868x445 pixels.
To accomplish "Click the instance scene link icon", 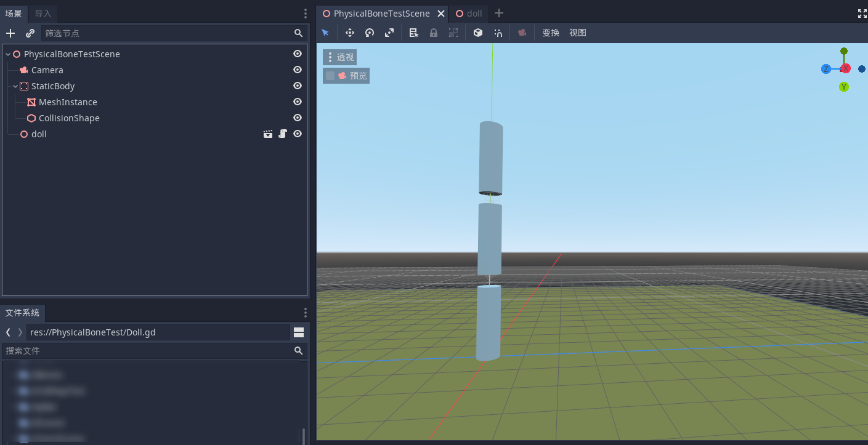I will point(30,33).
